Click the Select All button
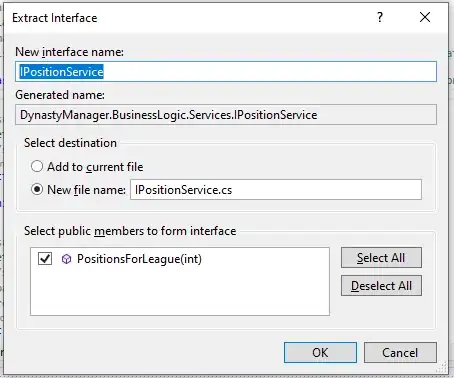This screenshot has width=454, height=378. (381, 258)
